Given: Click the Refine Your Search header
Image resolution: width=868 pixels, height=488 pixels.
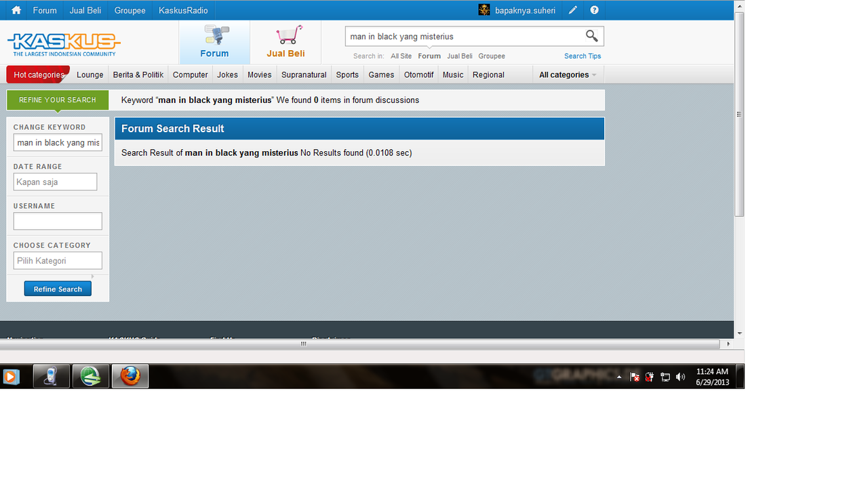Looking at the screenshot, I should click(x=58, y=100).
